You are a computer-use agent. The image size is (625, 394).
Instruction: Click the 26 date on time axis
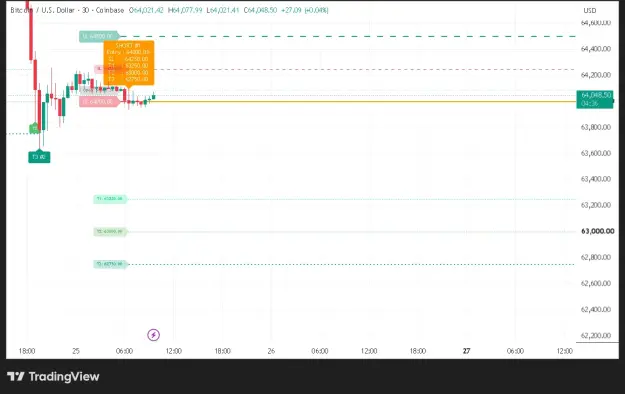coord(271,351)
